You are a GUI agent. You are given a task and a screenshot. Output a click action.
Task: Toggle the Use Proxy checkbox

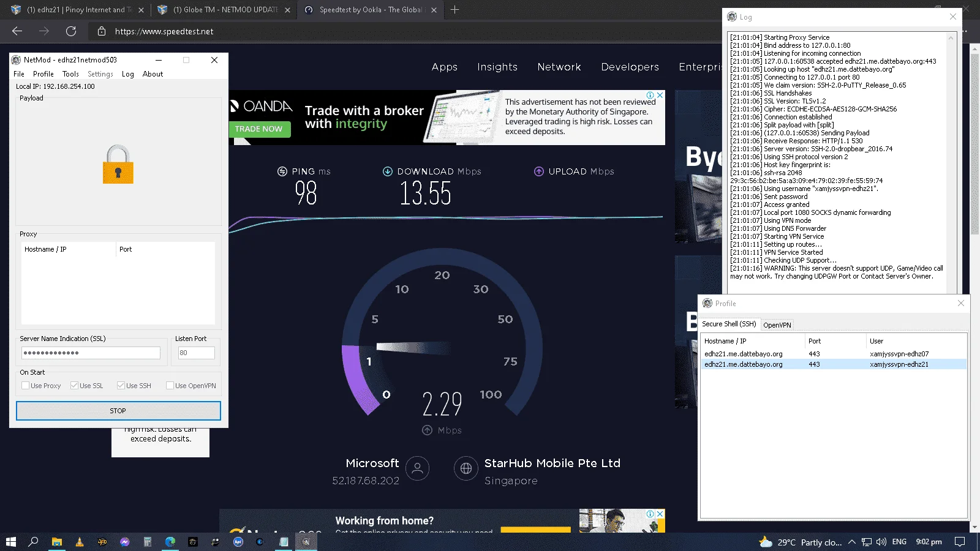click(25, 386)
